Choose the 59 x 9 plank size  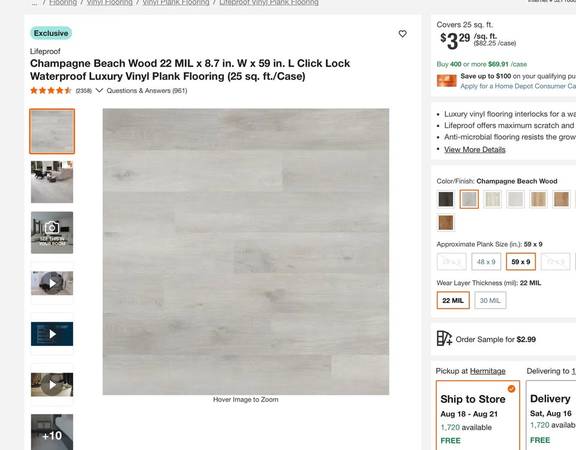click(x=521, y=262)
